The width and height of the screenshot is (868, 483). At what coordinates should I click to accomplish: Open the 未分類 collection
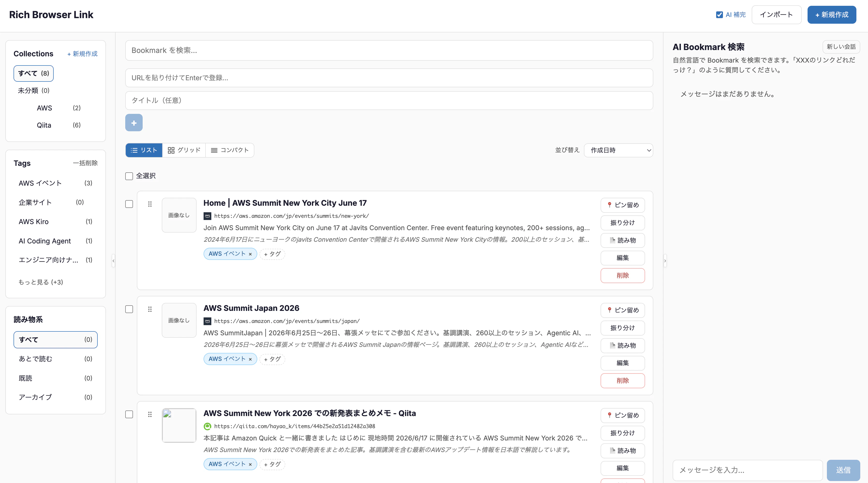[x=34, y=91]
